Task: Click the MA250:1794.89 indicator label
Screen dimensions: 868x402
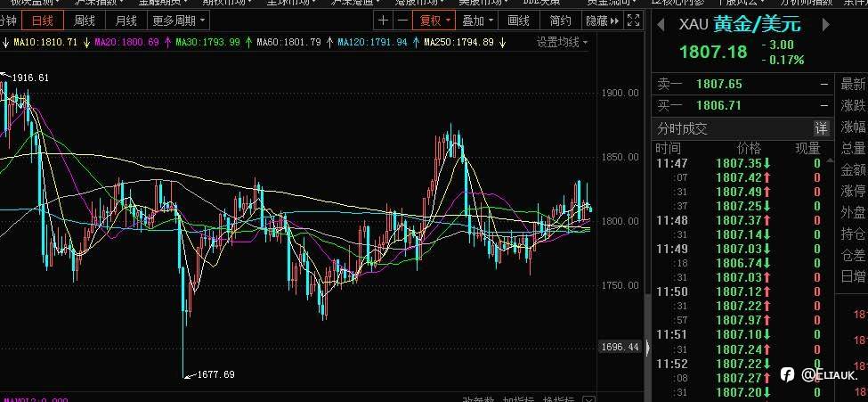Action: point(458,42)
